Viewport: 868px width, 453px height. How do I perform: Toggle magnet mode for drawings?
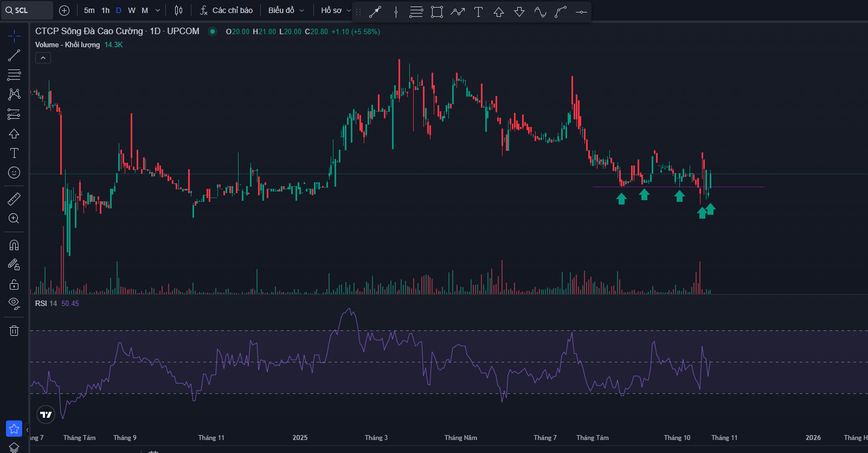tap(14, 245)
